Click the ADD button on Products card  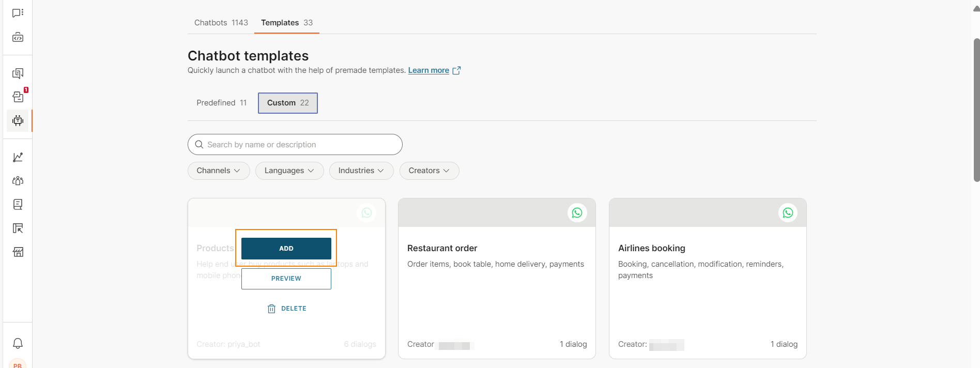coord(286,249)
